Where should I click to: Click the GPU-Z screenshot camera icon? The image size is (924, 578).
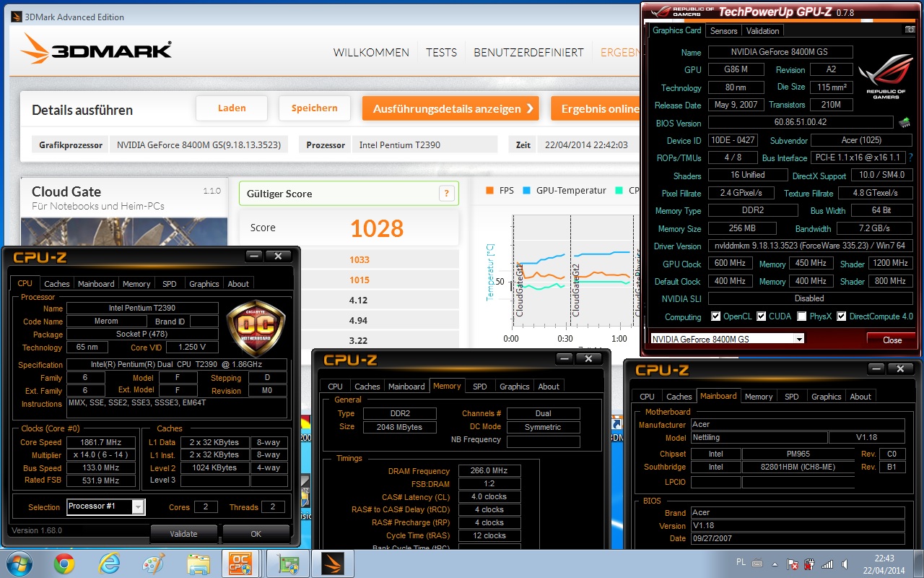[x=910, y=30]
